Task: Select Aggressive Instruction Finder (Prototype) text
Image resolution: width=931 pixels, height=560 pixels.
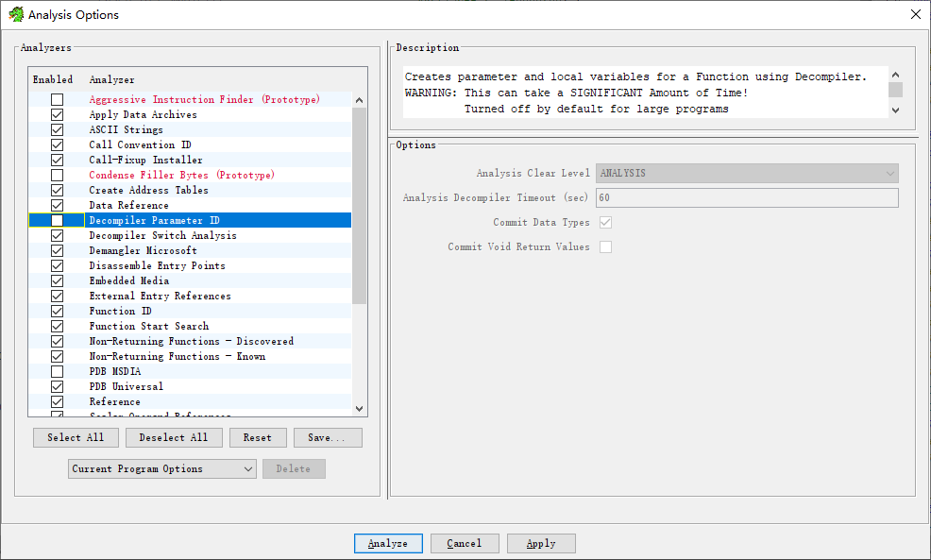Action: click(205, 100)
